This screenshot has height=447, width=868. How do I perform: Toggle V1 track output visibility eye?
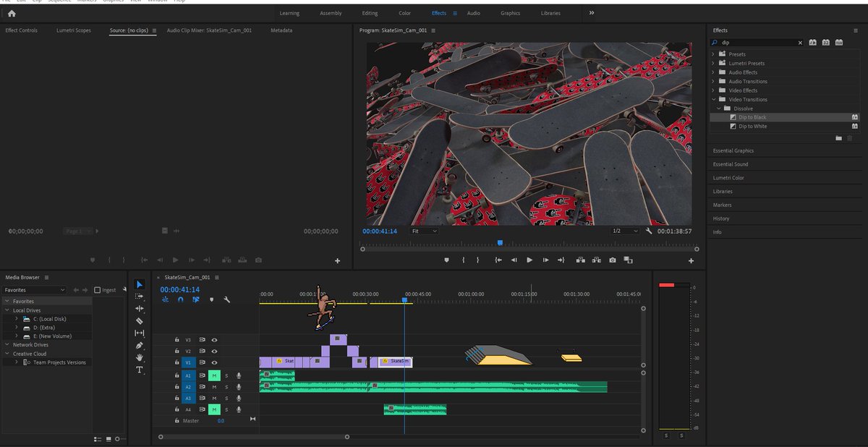[x=215, y=362]
